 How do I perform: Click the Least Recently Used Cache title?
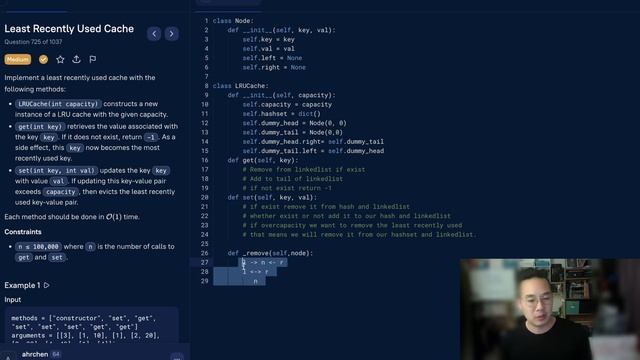[69, 29]
